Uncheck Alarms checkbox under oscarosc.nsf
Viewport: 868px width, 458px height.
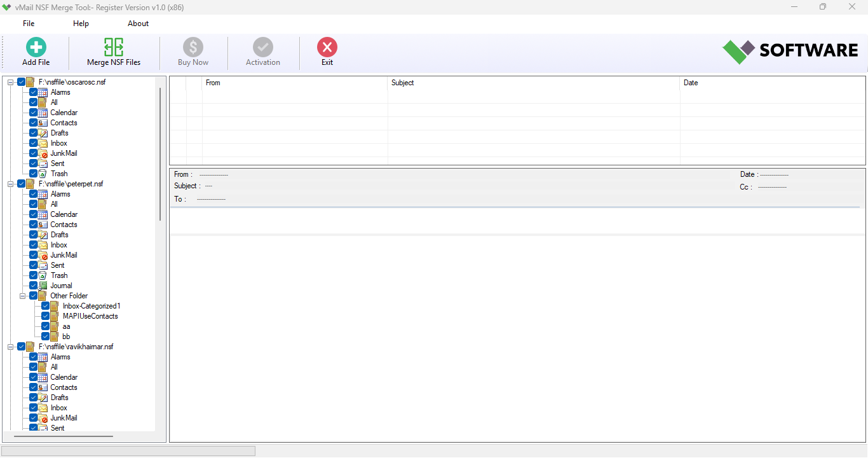(33, 92)
